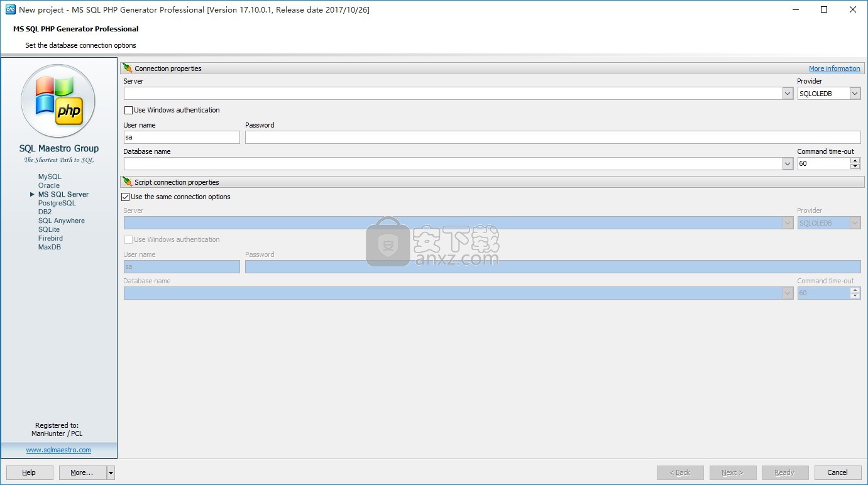
Task: Open the SQLOLEDB Provider dropdown in Connection properties
Action: (x=855, y=94)
